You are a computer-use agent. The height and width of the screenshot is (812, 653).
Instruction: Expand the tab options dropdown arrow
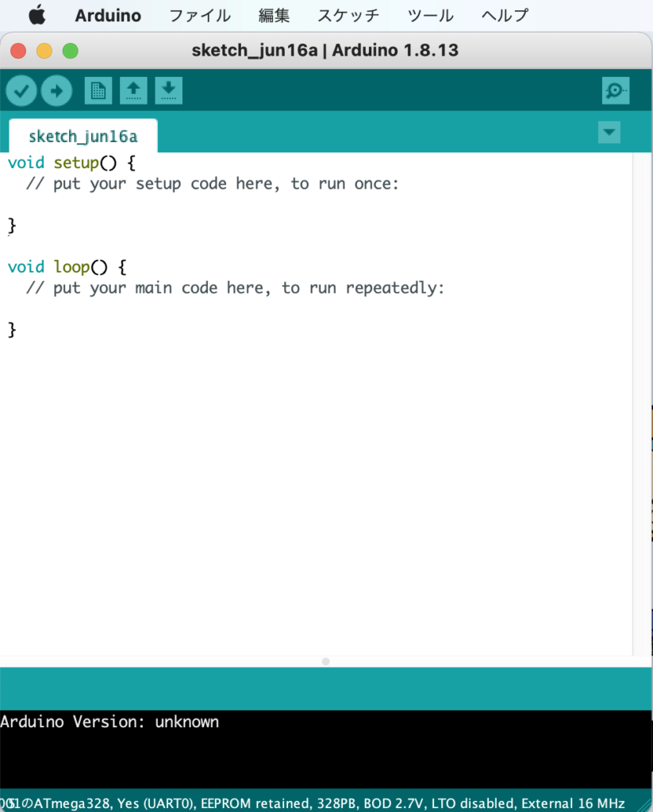click(609, 132)
